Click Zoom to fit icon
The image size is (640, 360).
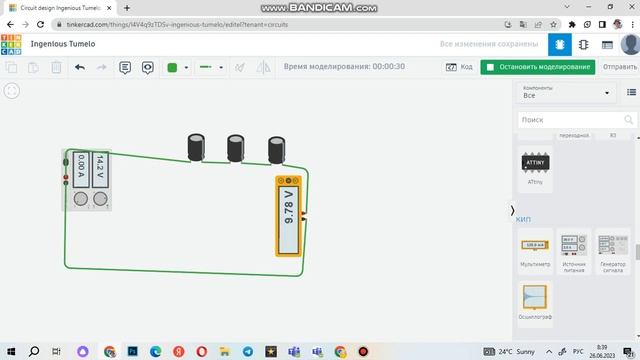pos(11,91)
